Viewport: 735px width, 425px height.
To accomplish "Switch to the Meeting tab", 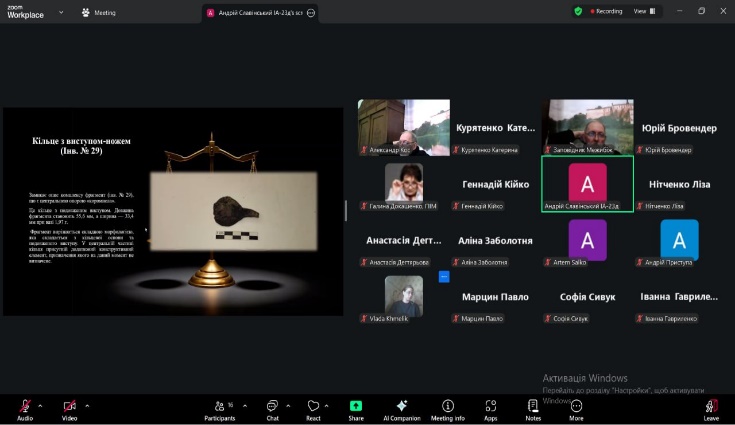I will click(x=99, y=12).
